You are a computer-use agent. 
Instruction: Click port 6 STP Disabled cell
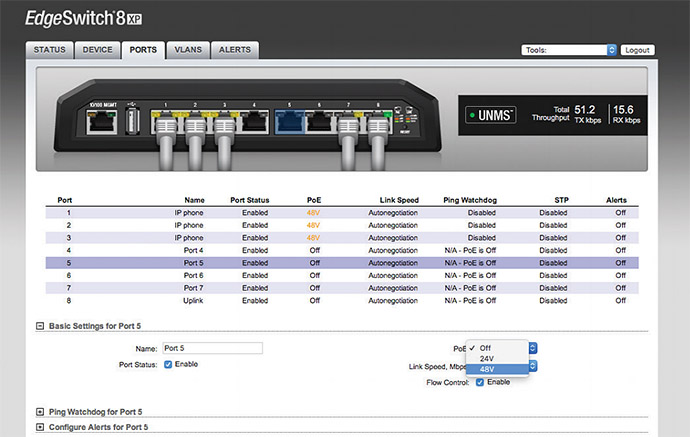(553, 275)
